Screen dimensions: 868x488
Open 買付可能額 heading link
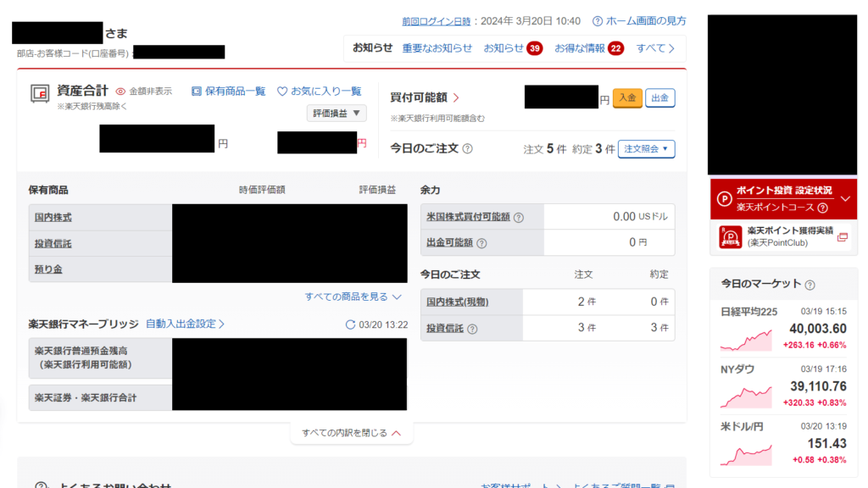coord(419,98)
